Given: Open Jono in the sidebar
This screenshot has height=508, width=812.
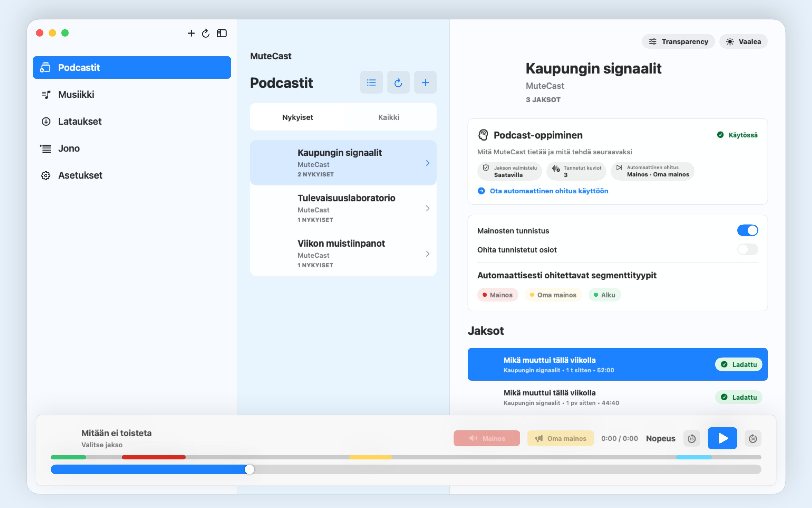Looking at the screenshot, I should [x=132, y=148].
